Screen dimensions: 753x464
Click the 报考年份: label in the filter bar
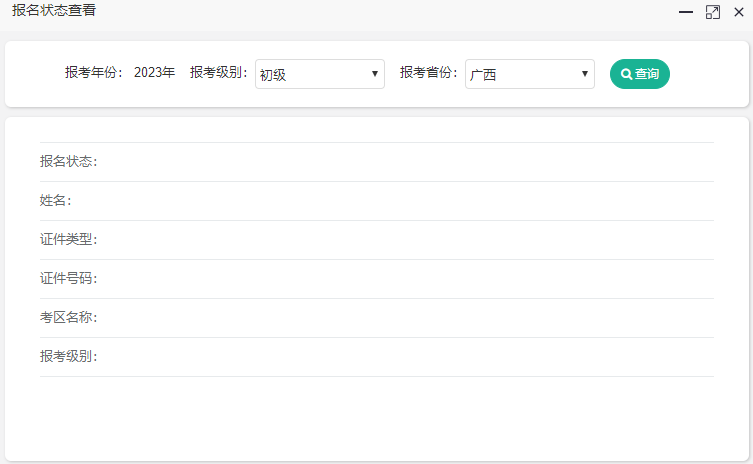(x=94, y=73)
